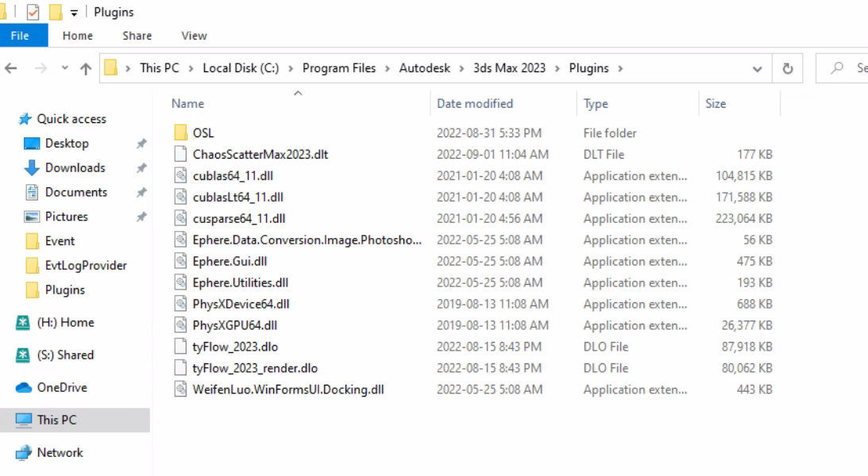Viewport: 868px width, 476px height.
Task: Select Network in navigation pane
Action: coord(60,453)
